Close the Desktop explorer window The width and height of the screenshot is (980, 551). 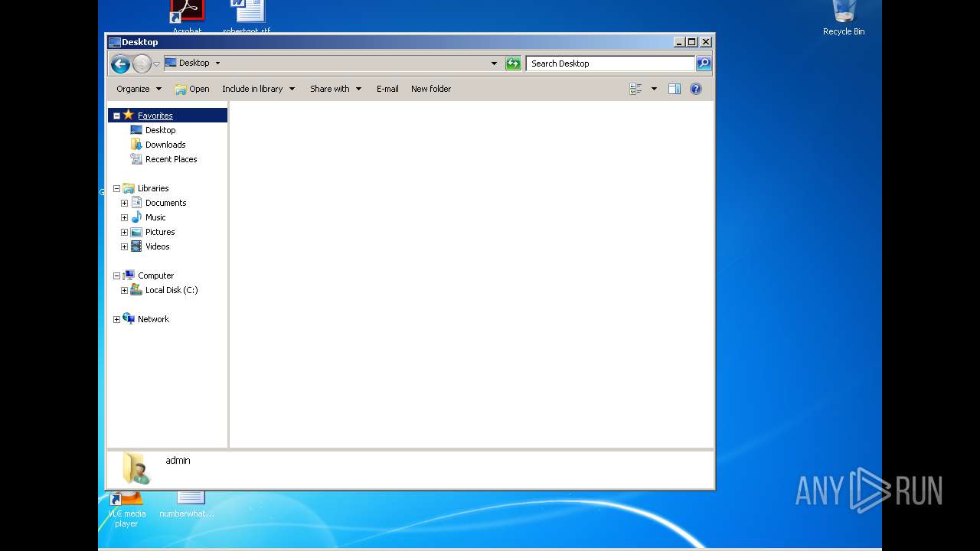(x=706, y=42)
